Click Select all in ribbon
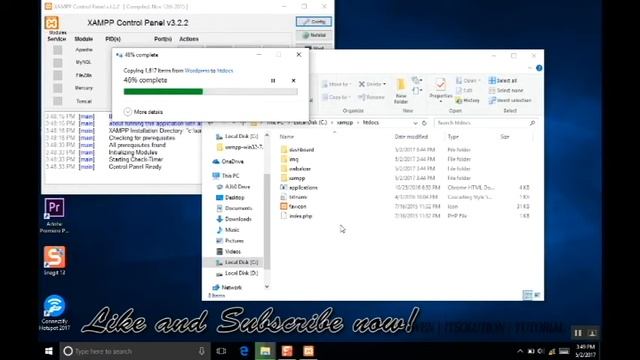640x360 pixels. [x=503, y=81]
